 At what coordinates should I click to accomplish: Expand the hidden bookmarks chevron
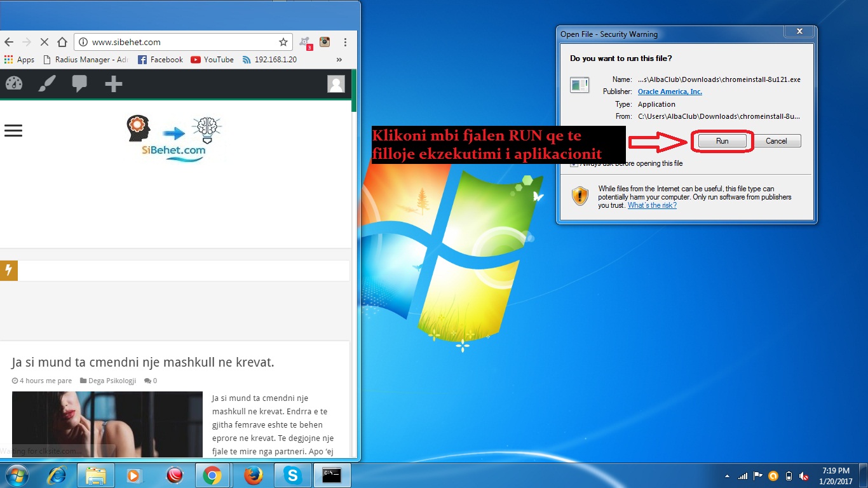(x=339, y=60)
